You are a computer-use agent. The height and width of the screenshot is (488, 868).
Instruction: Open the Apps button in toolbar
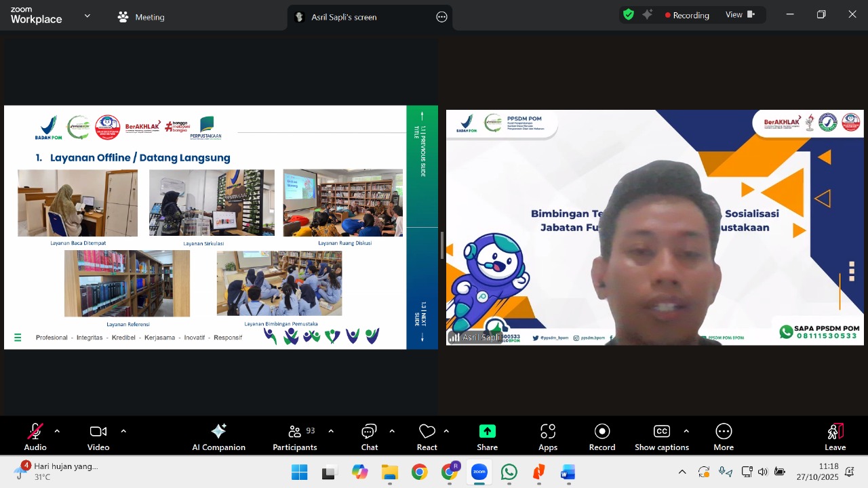[548, 436]
